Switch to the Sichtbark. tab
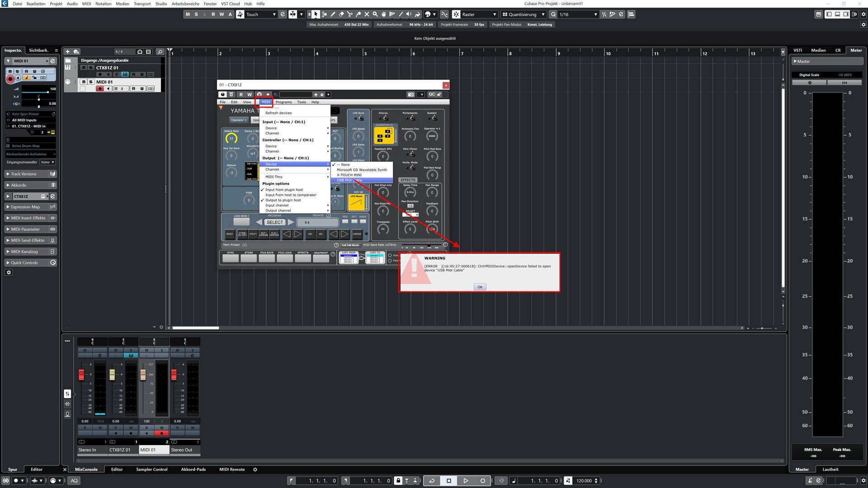This screenshot has height=488, width=868. tap(38, 51)
